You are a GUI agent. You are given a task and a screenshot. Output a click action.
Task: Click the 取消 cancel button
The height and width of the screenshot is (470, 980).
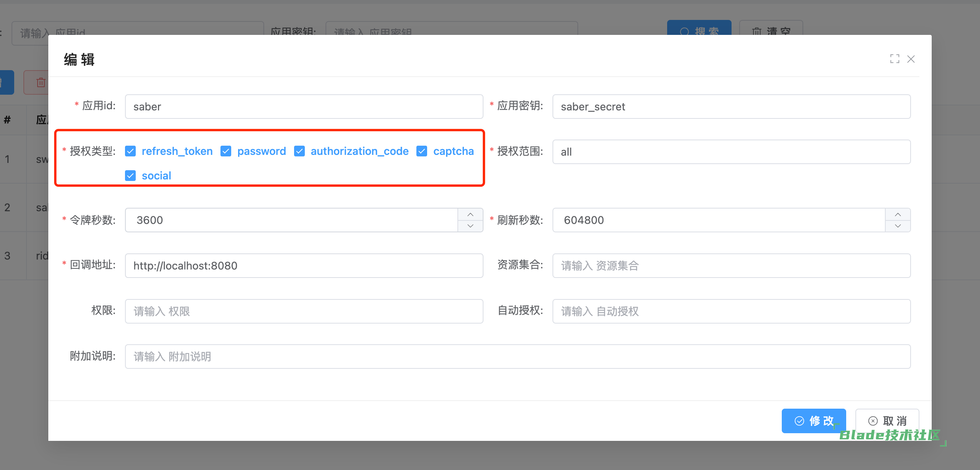887,421
